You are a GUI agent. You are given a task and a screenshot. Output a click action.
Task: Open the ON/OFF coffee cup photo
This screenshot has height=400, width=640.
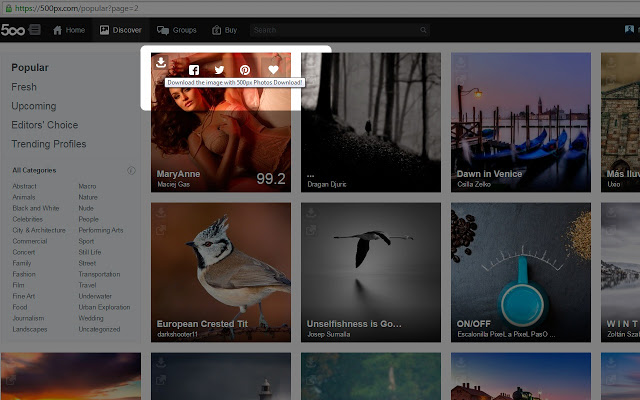(x=521, y=272)
